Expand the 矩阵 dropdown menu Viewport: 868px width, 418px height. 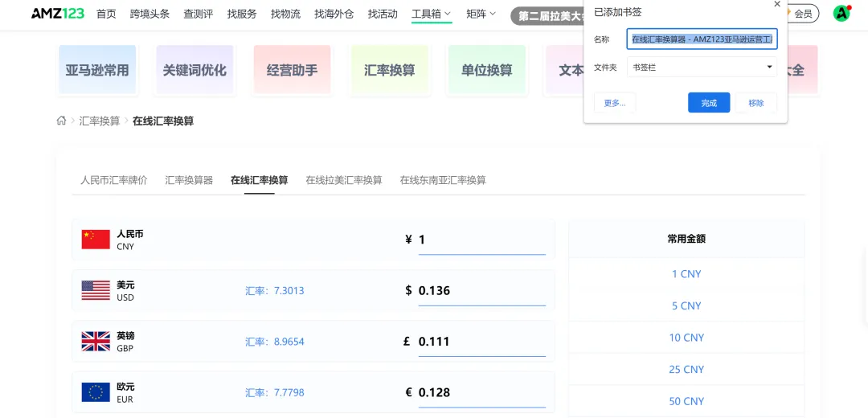coord(481,14)
